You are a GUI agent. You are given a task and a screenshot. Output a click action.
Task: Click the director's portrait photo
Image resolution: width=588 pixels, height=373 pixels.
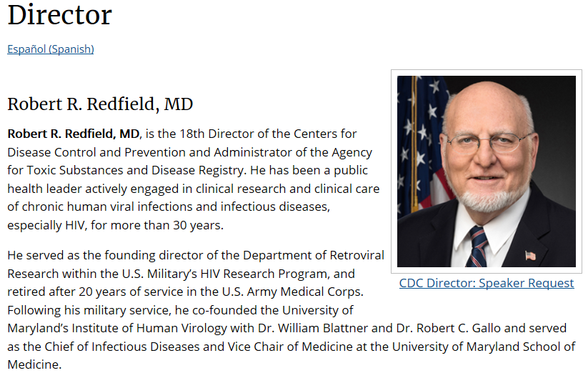[486, 171]
